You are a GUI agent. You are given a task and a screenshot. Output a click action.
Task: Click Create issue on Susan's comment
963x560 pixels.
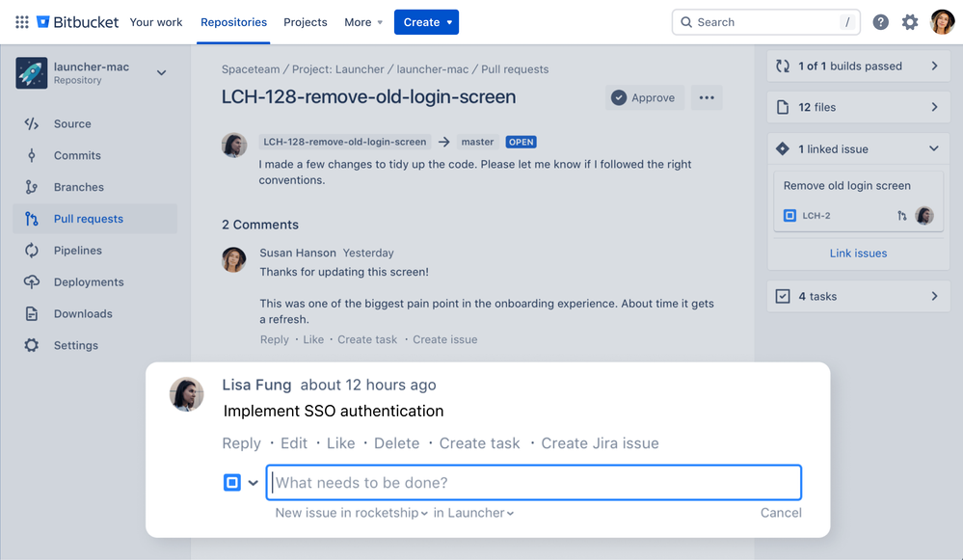[444, 339]
